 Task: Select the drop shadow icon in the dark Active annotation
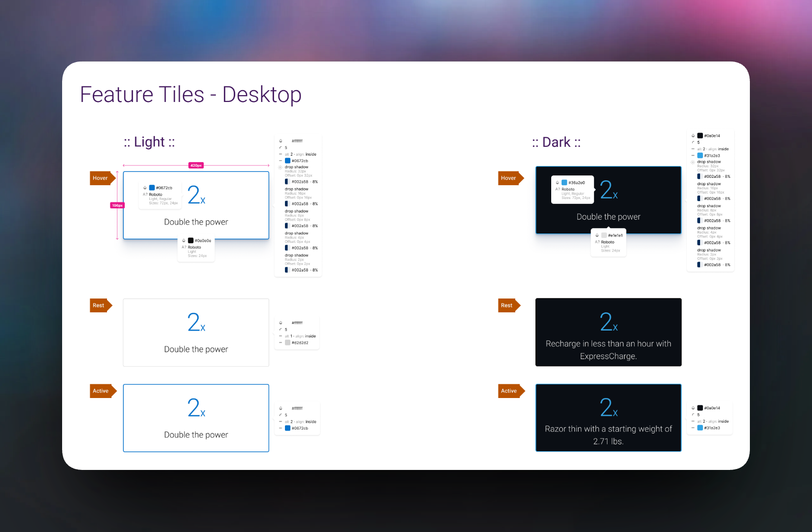(693, 162)
